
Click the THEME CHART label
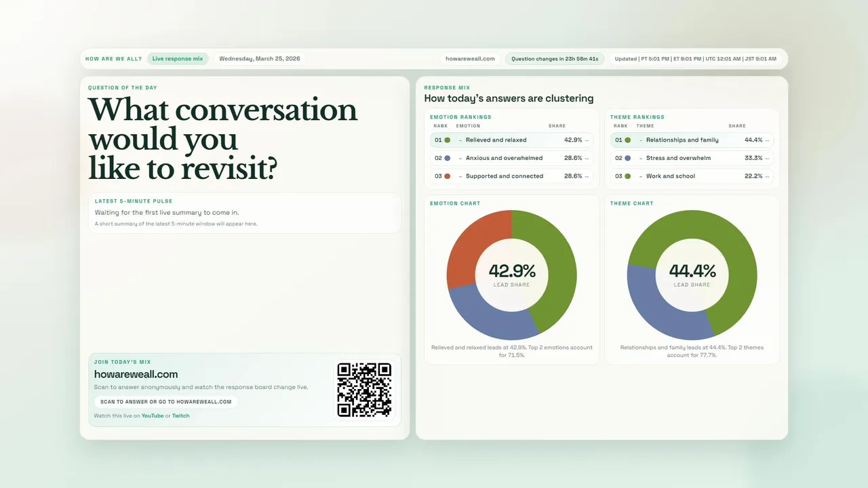631,203
